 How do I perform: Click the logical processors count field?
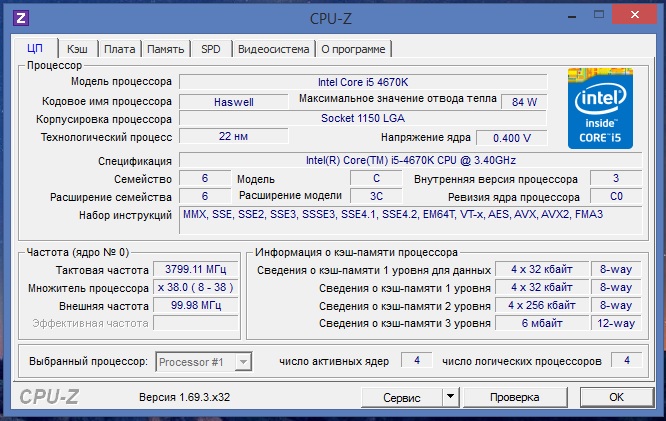tap(627, 360)
